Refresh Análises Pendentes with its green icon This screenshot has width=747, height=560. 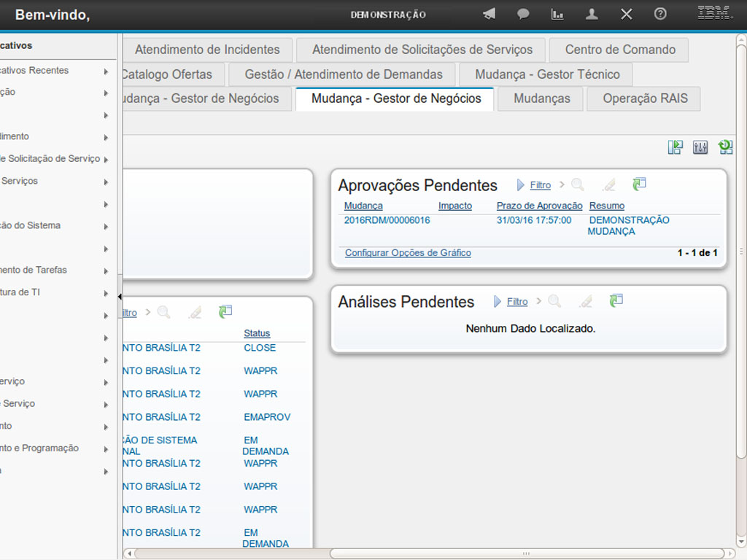(616, 300)
